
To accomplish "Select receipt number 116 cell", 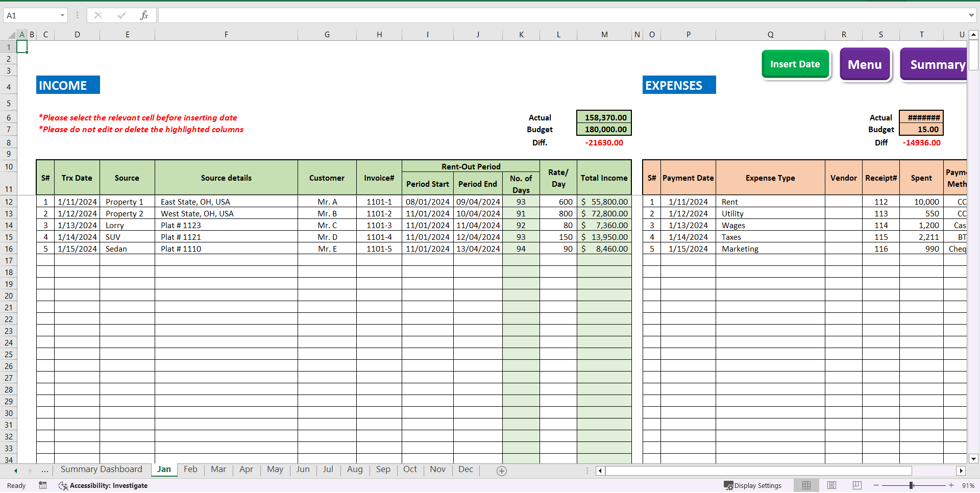I will tap(881, 249).
